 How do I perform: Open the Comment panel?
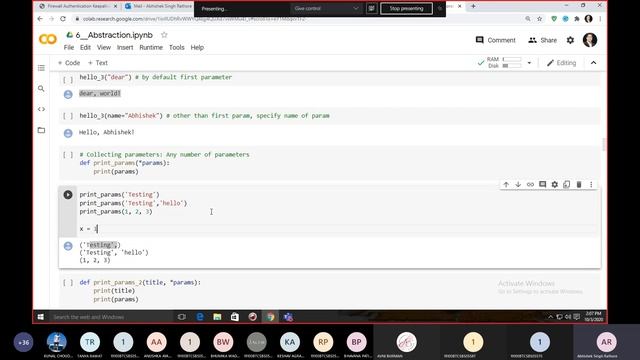point(496,40)
